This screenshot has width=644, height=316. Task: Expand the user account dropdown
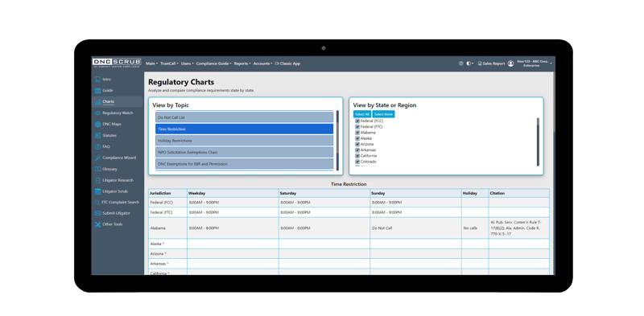[534, 64]
